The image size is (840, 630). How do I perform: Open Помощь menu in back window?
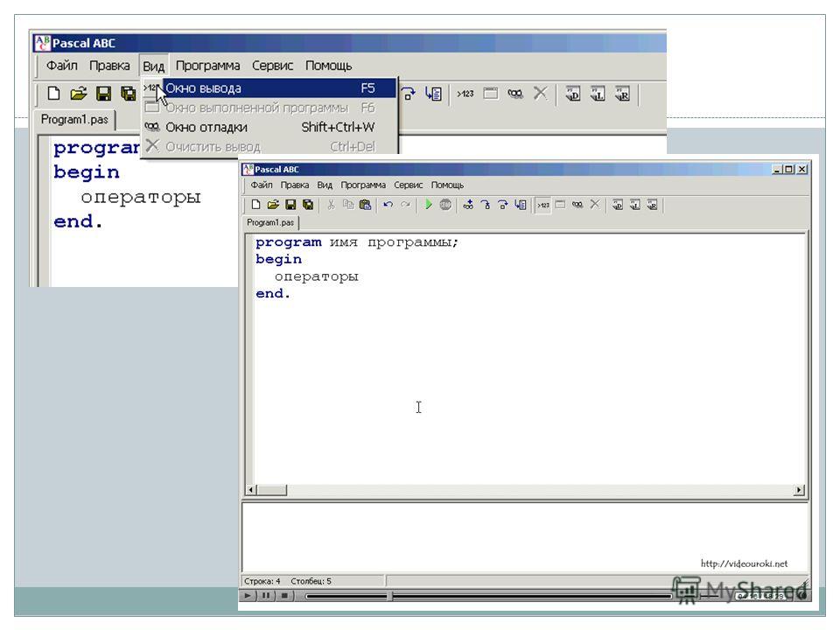coord(328,66)
